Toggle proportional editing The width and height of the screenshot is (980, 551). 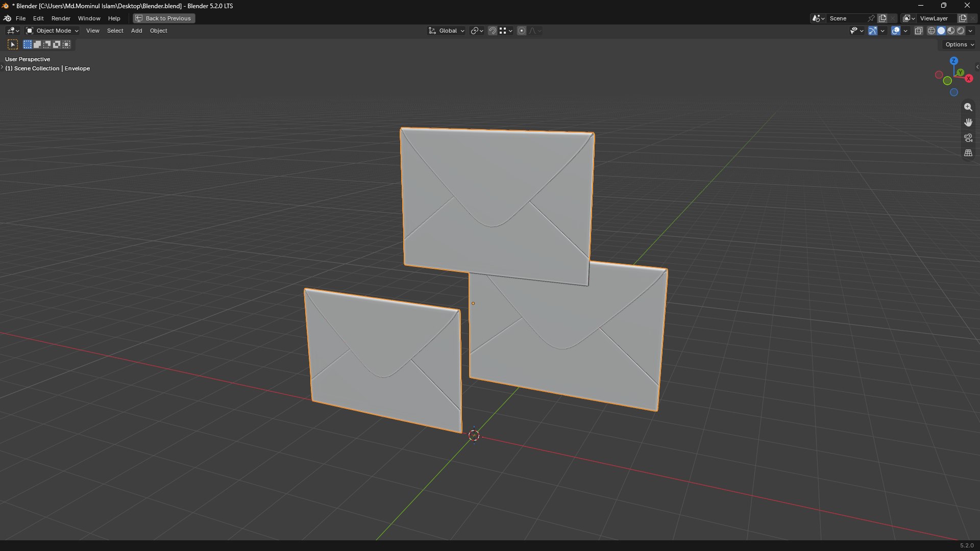point(521,31)
